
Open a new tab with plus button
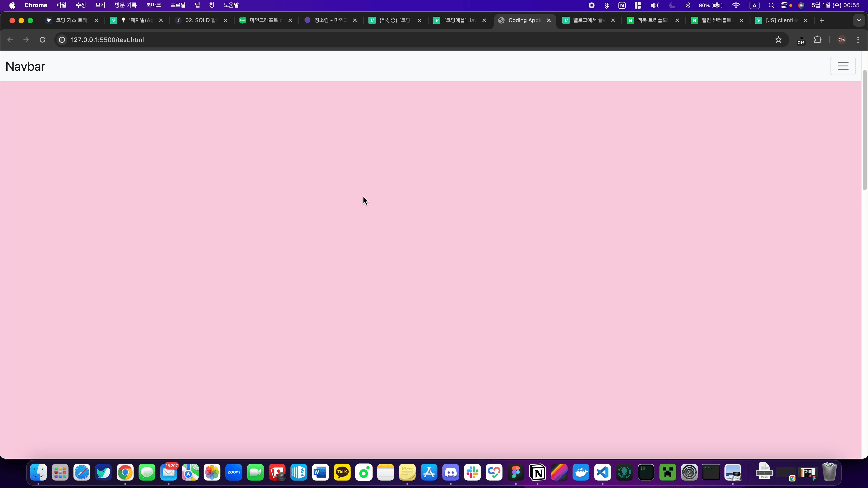821,20
